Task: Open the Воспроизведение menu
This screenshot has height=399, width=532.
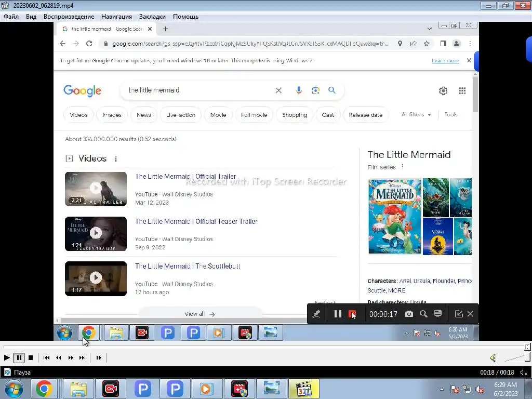Action: (x=69, y=17)
